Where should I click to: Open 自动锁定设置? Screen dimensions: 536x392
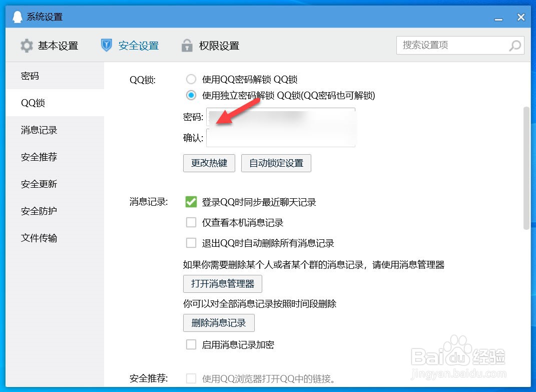tap(276, 163)
